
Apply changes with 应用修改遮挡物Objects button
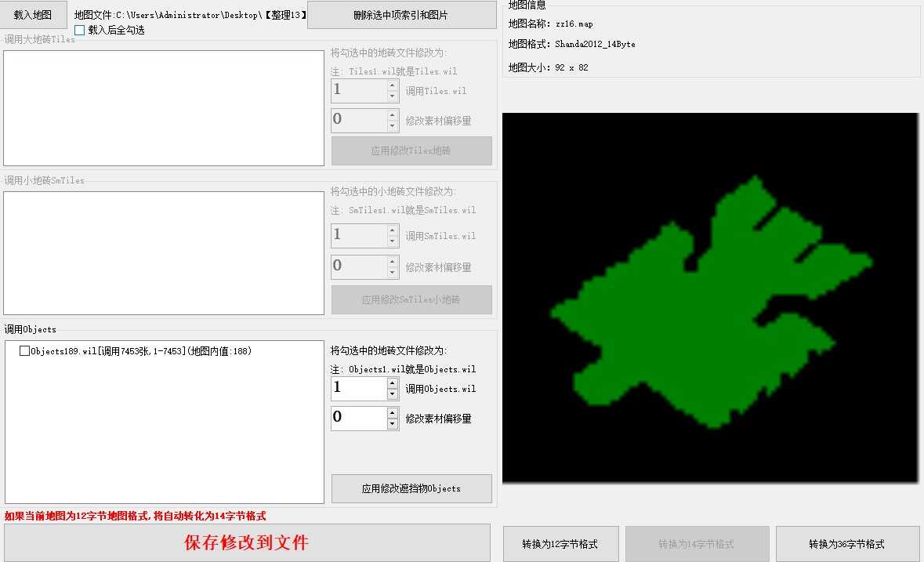pos(411,488)
